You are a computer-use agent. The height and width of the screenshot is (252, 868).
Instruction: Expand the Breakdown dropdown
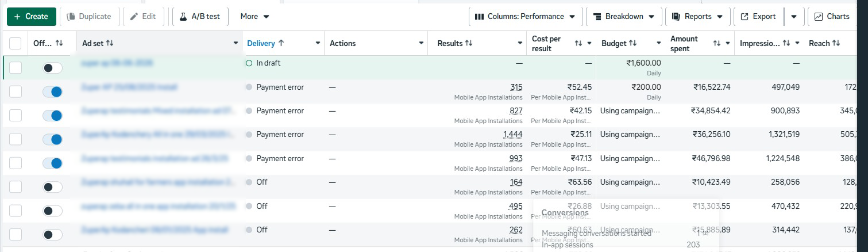click(x=624, y=17)
